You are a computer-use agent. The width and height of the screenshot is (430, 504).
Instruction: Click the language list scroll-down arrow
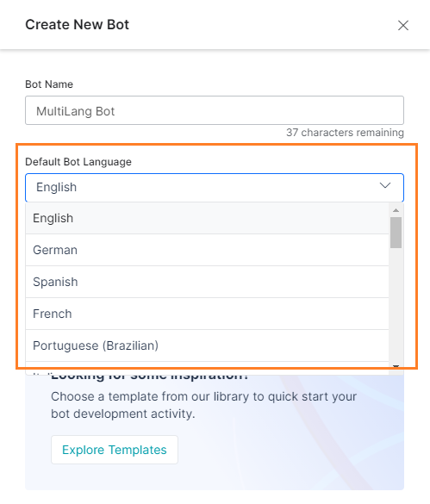396,366
